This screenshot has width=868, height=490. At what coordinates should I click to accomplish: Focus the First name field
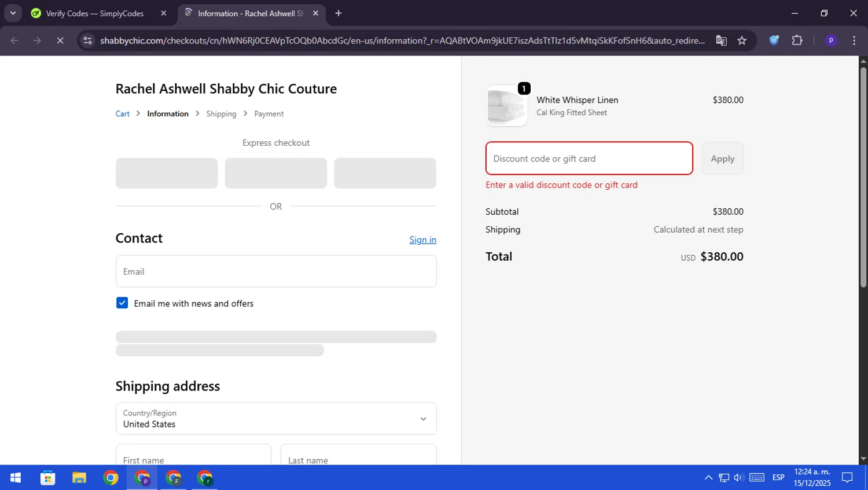point(193,455)
